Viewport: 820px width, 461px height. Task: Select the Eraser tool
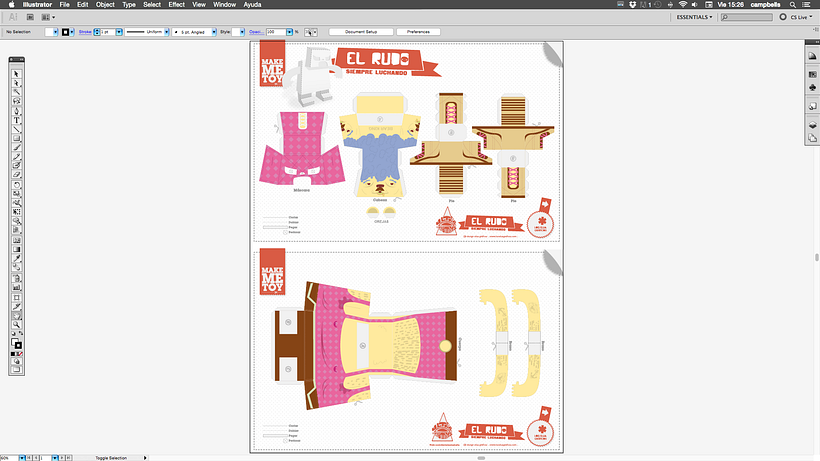(x=16, y=175)
